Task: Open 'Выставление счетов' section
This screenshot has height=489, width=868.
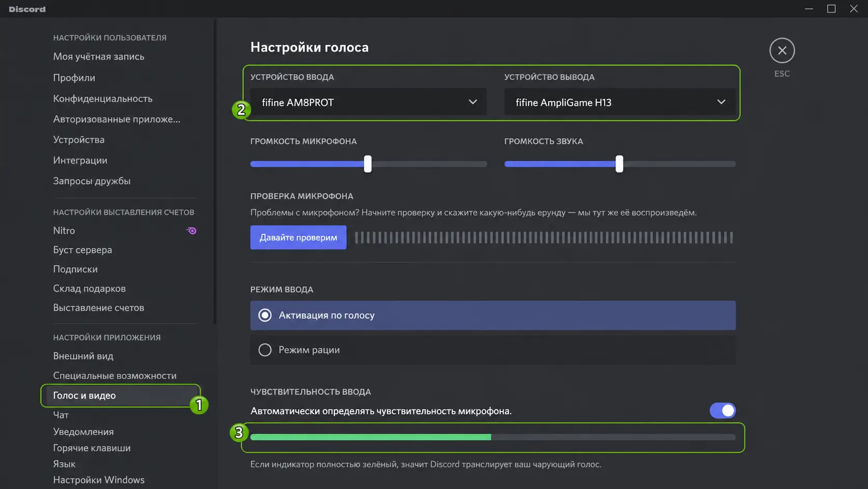Action: (99, 308)
